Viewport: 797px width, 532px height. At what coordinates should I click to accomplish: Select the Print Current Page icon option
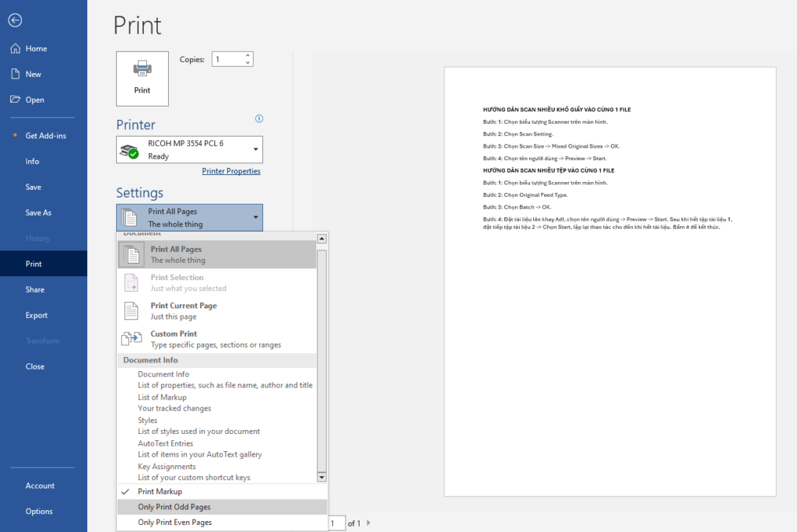132,311
